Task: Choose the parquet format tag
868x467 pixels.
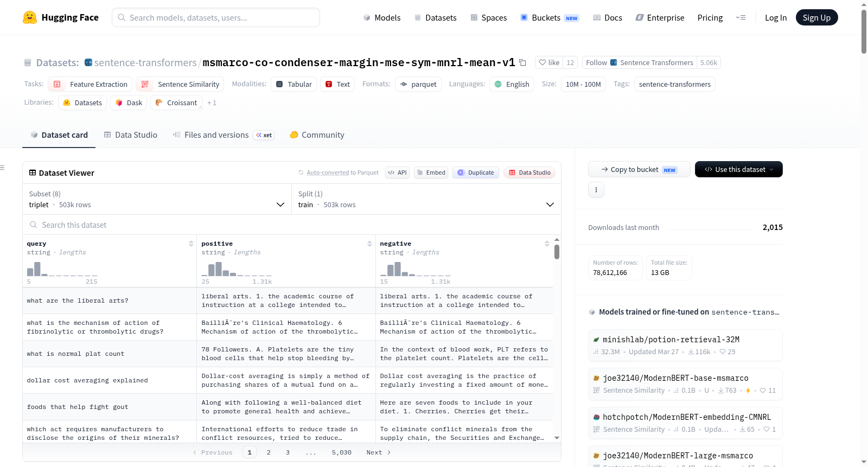Action: tap(418, 84)
